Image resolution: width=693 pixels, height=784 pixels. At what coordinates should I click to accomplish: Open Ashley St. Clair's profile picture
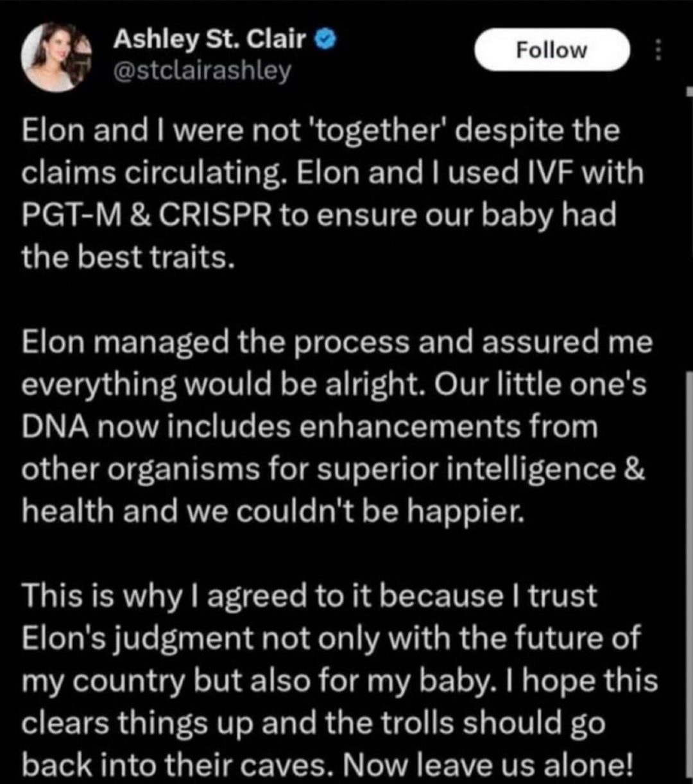pos(56,57)
